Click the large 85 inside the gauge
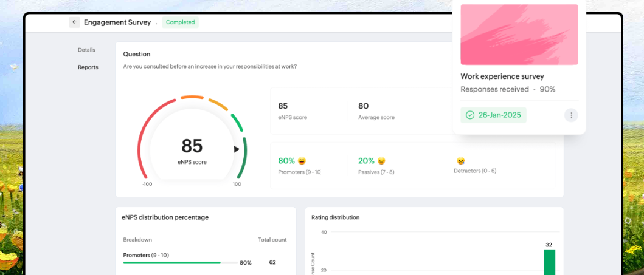644x275 pixels. point(192,146)
